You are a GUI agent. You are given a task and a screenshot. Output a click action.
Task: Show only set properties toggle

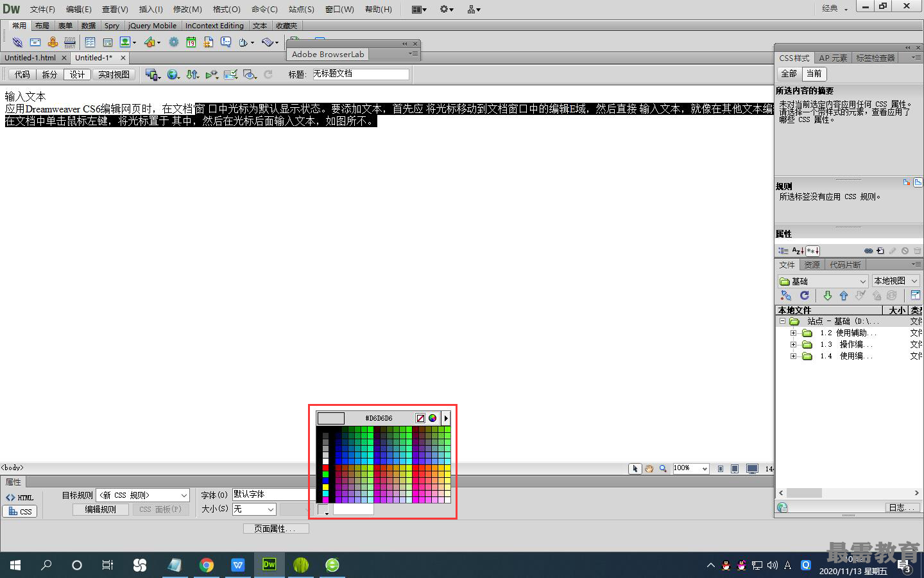[812, 250]
